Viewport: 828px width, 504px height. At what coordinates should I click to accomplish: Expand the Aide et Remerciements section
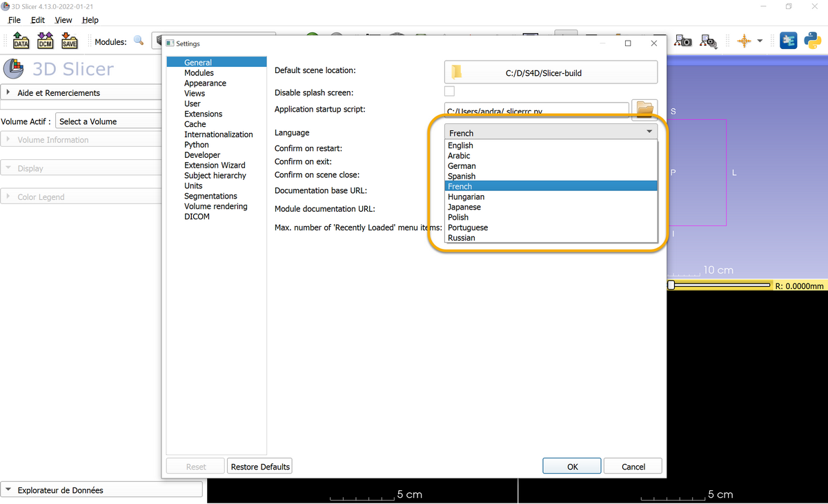(81, 92)
